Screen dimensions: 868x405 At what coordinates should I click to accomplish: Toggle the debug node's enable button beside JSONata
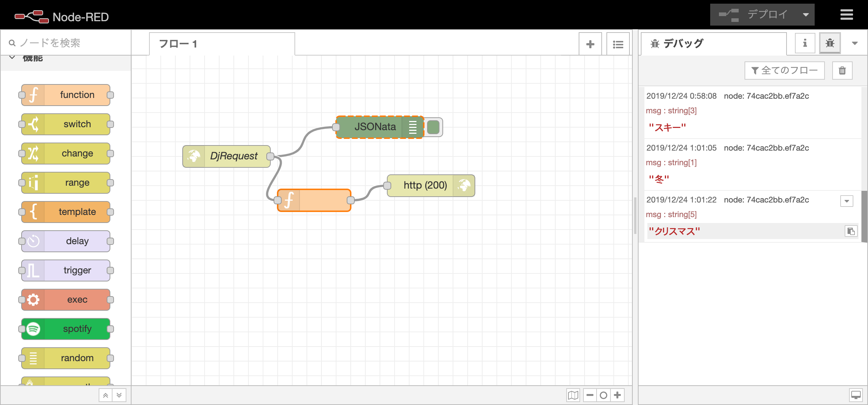tap(433, 127)
